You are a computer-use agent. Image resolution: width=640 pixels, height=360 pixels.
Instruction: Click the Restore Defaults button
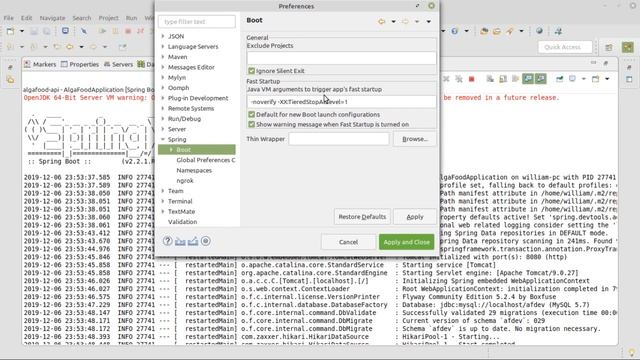[x=362, y=217]
